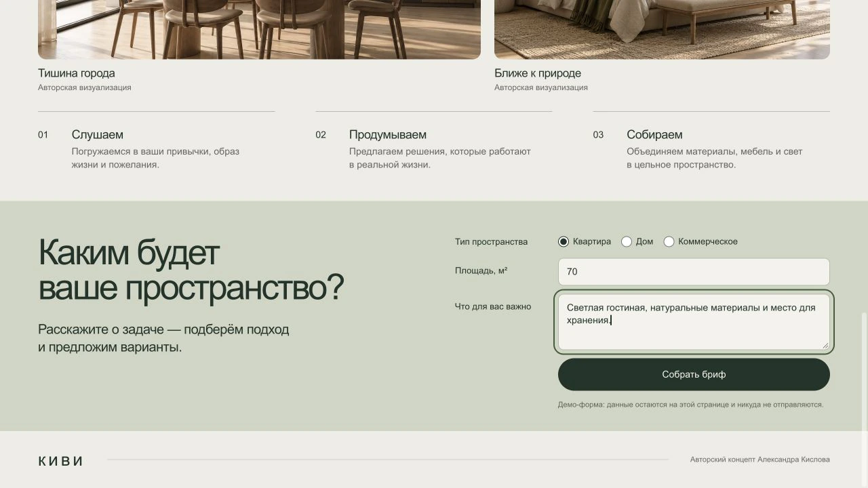Click the Тип пространства label

[x=491, y=242]
